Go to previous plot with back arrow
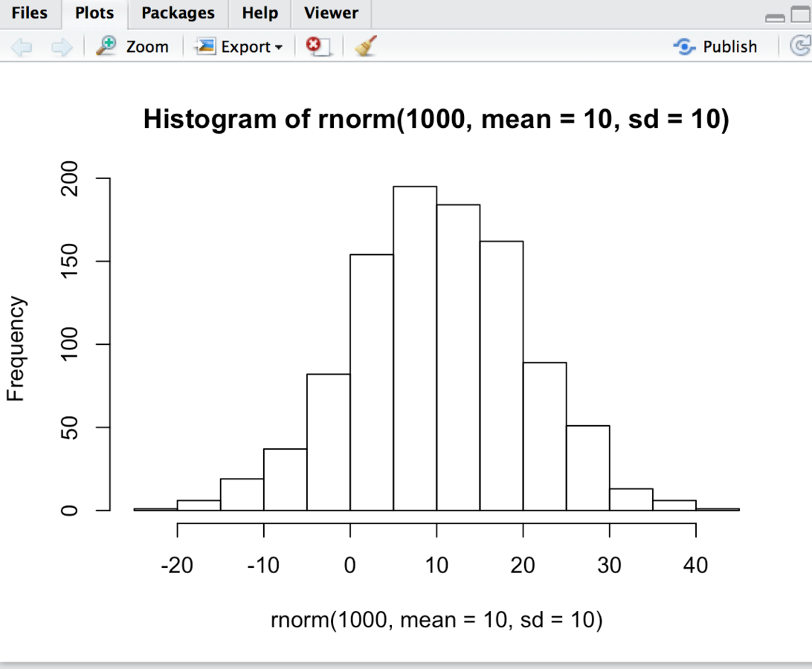This screenshot has width=812, height=669. (x=22, y=47)
